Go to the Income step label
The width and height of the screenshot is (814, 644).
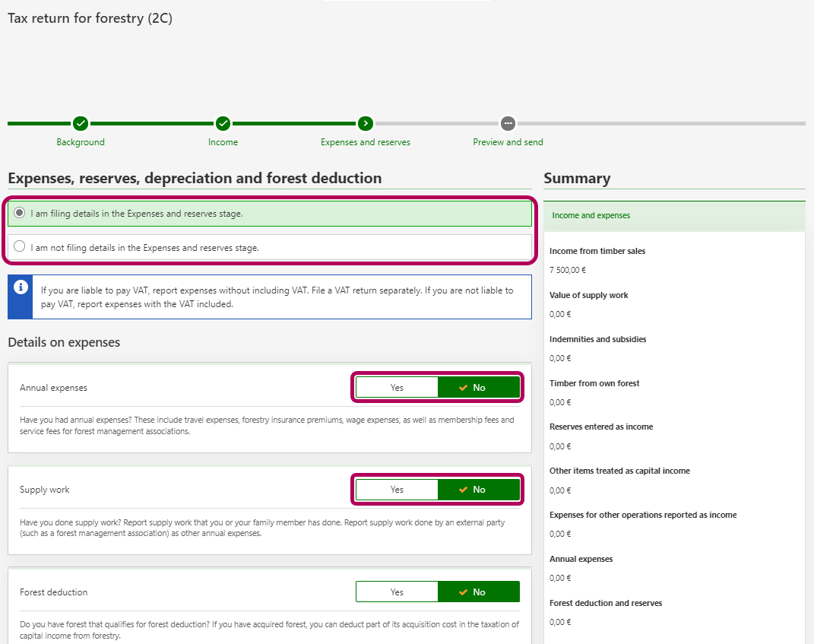tap(223, 142)
